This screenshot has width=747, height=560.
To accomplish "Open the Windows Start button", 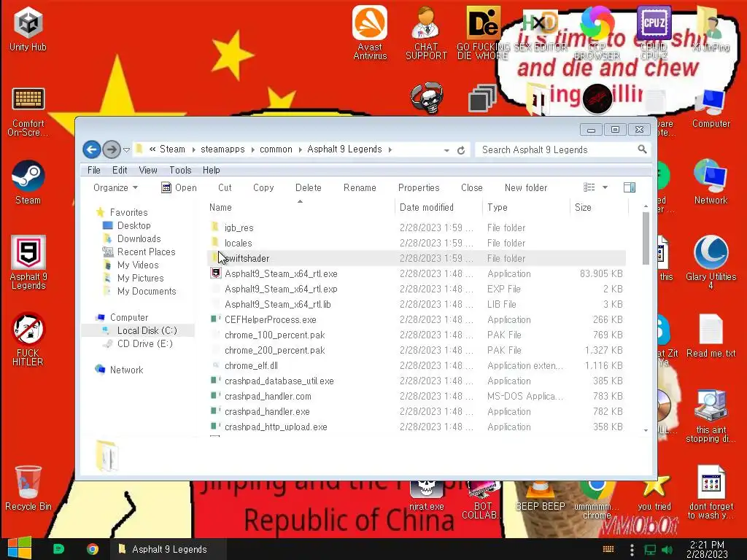I will click(20, 548).
